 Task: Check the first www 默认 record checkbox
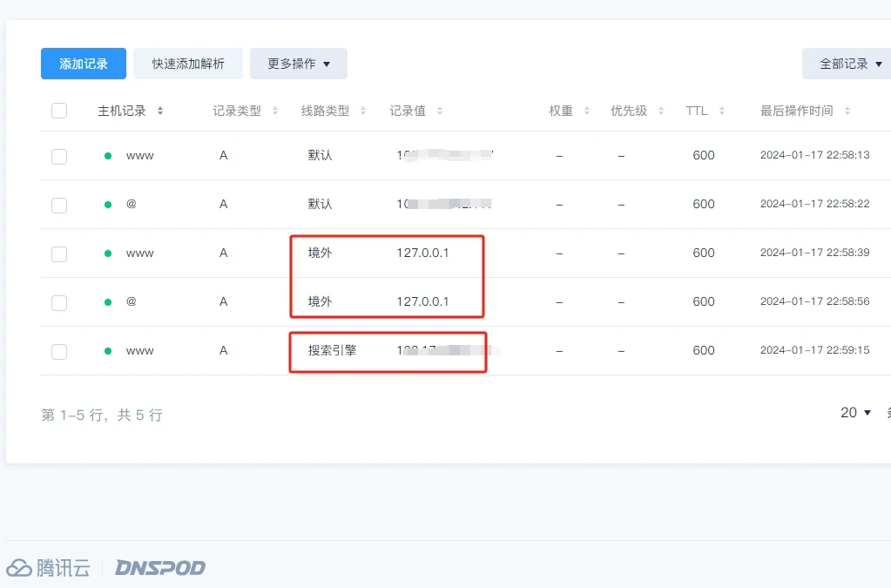(x=59, y=156)
